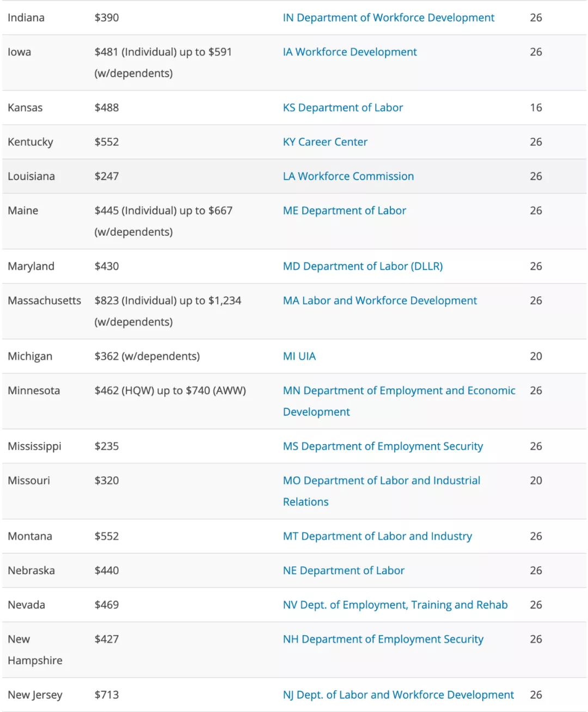Open NJ Dept. of Labor and Workforce Development

pos(398,695)
